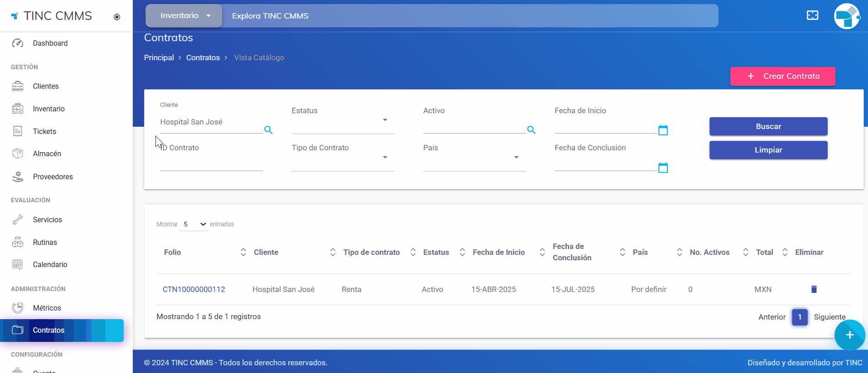This screenshot has height=373, width=868.
Task: Click the Cliente search magnifier icon
Action: [268, 130]
